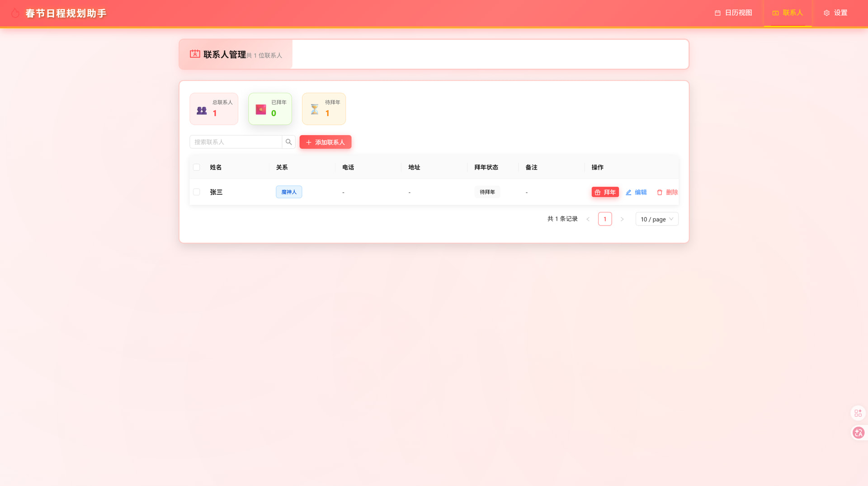Focus the 搜索联系人 search input

click(x=236, y=142)
